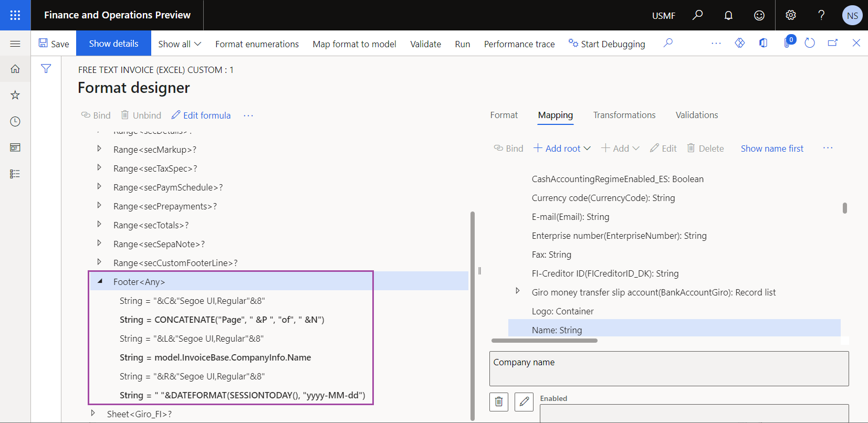The height and width of the screenshot is (423, 868).
Task: Click Show details button
Action: [x=113, y=44]
